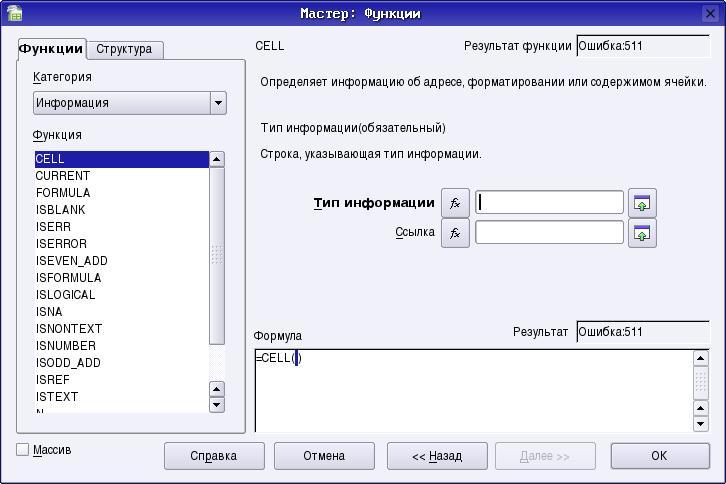
Task: Click inside the Формула text area
Action: tap(474, 391)
